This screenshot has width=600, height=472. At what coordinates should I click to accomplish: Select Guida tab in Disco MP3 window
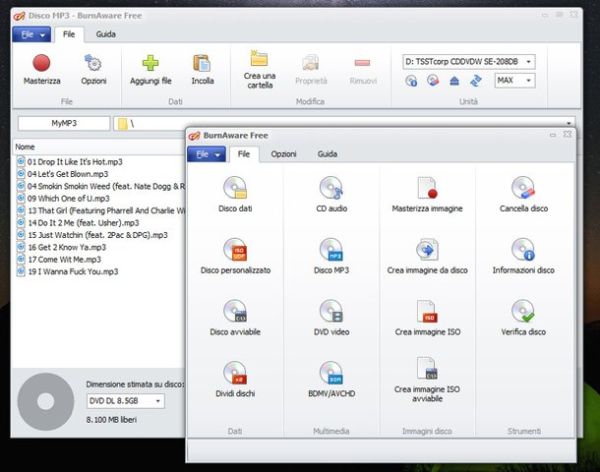[x=106, y=34]
